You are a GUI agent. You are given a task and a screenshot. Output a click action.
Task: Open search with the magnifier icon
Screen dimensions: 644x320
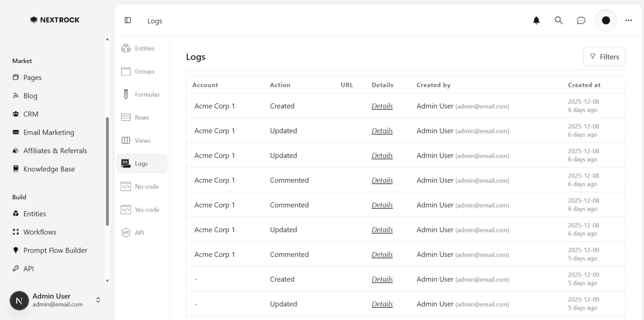point(558,20)
